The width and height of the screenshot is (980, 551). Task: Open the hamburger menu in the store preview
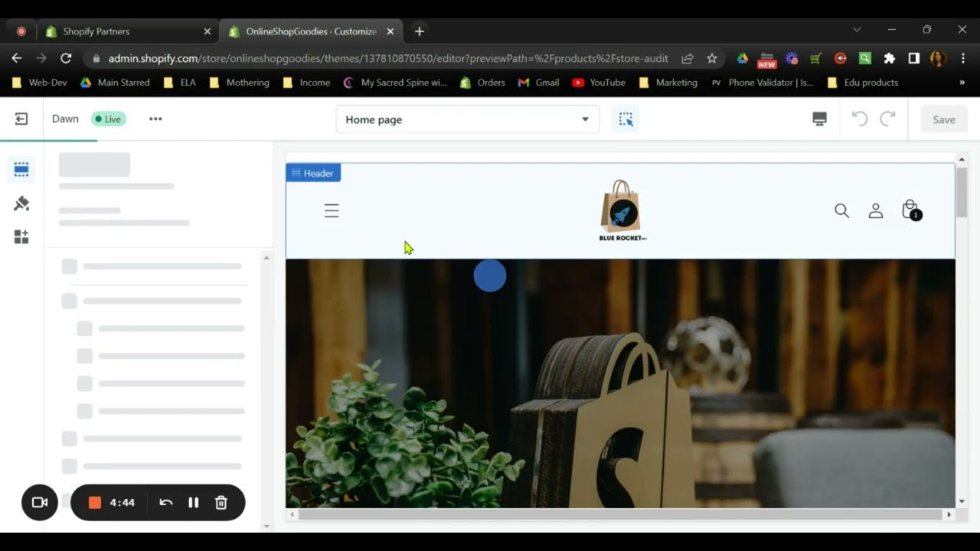332,210
